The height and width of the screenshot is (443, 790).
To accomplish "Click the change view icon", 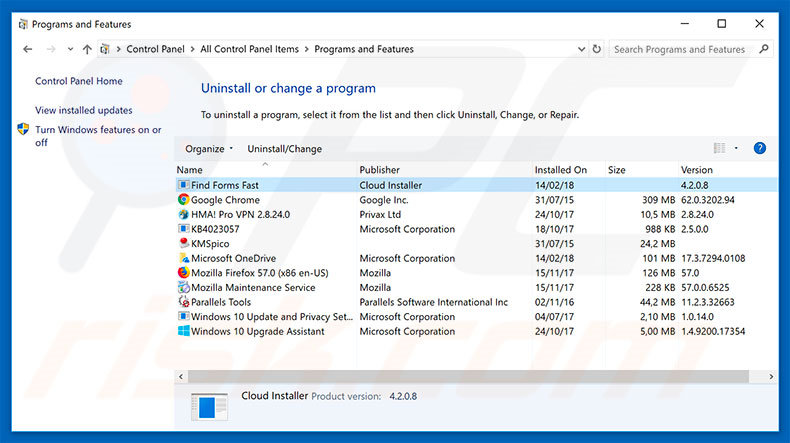I will [719, 148].
